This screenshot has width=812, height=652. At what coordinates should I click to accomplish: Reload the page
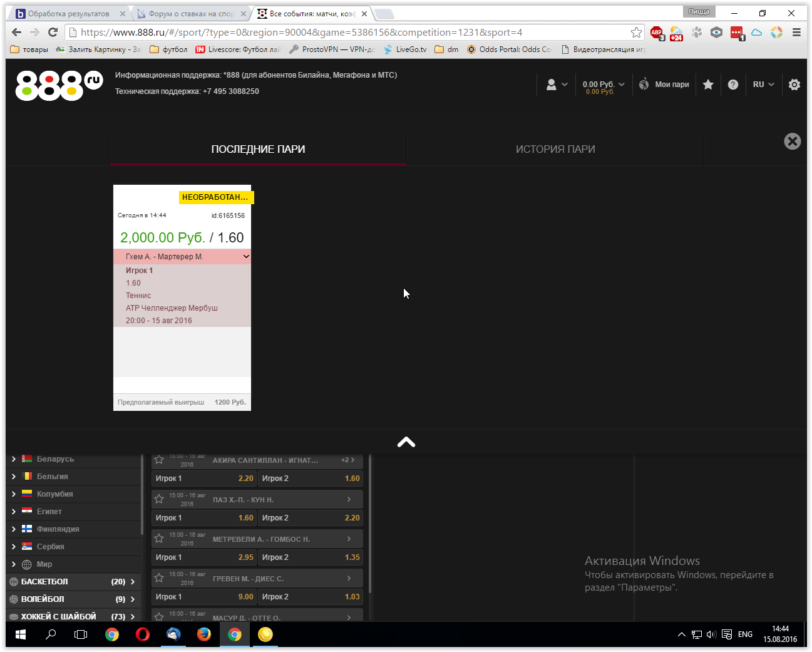[53, 33]
